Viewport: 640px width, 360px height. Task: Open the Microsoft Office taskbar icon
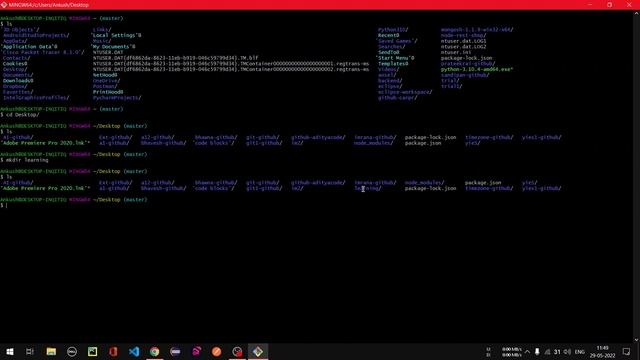point(113,351)
